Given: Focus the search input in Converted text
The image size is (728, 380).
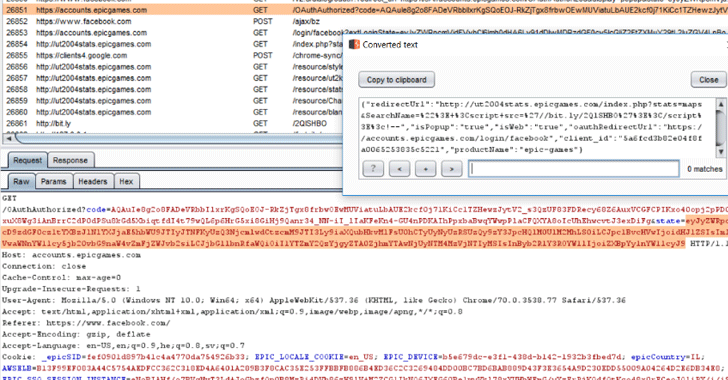Looking at the screenshot, I should click(574, 169).
